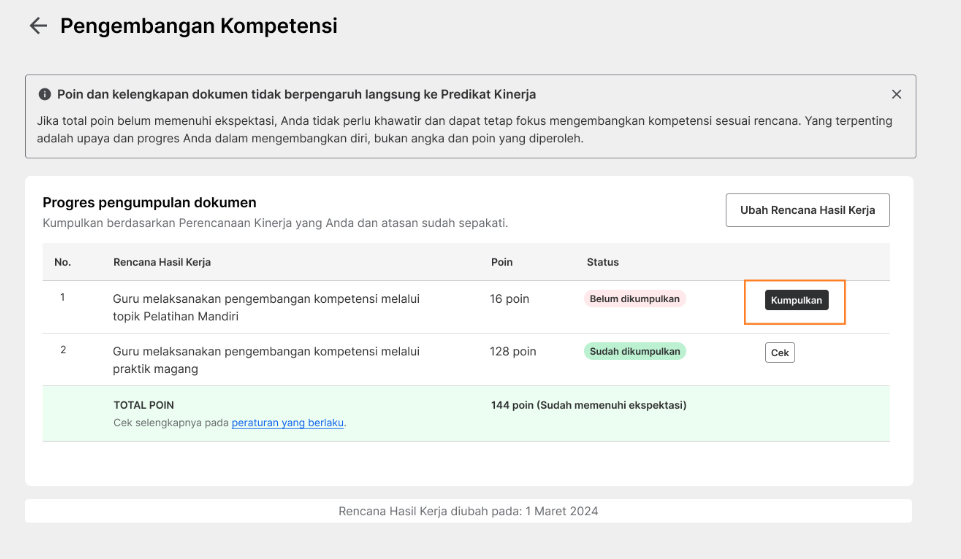The height and width of the screenshot is (559, 961).
Task: Select the Pelatihan Mandiri row description
Action: [x=266, y=308]
